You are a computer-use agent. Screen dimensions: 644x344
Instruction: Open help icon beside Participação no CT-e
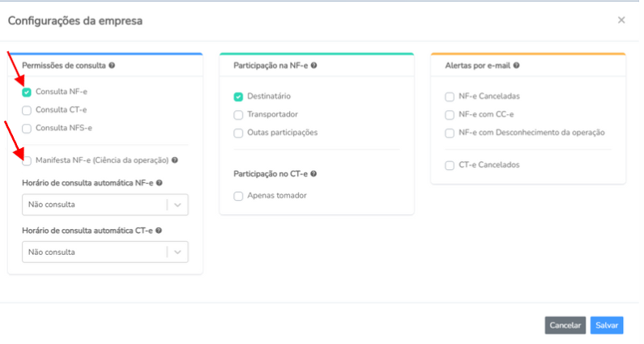313,174
